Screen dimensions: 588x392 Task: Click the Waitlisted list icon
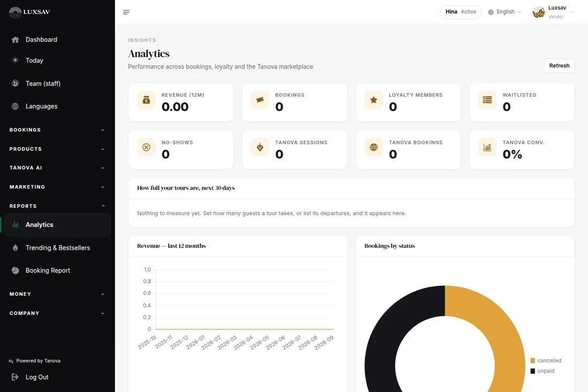click(x=487, y=100)
